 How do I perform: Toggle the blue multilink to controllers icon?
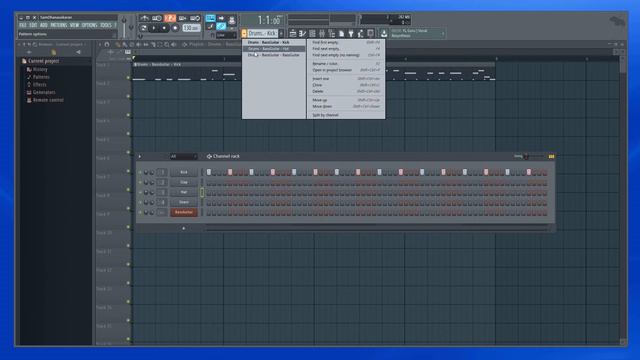pyautogui.click(x=221, y=27)
